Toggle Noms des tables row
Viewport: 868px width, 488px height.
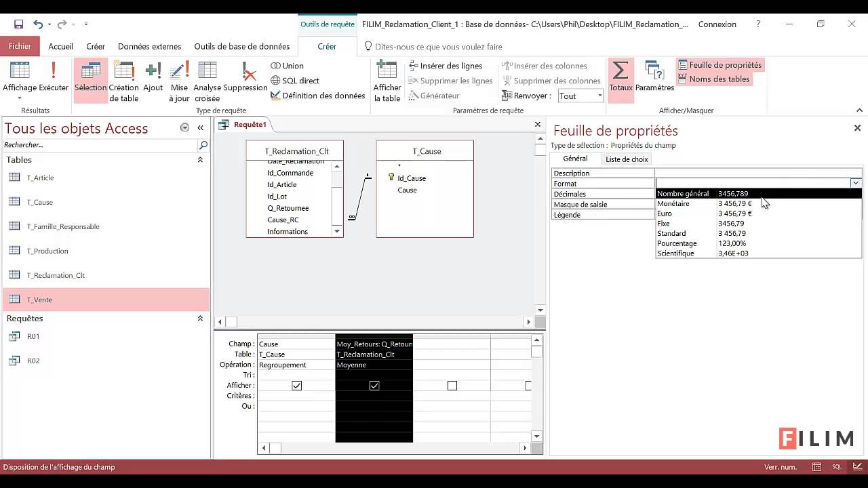pyautogui.click(x=713, y=79)
